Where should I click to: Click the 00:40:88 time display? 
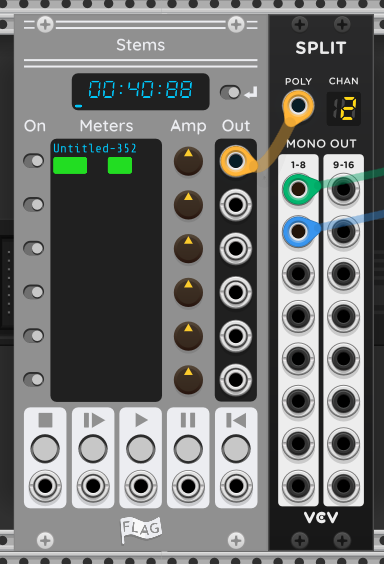(x=141, y=91)
